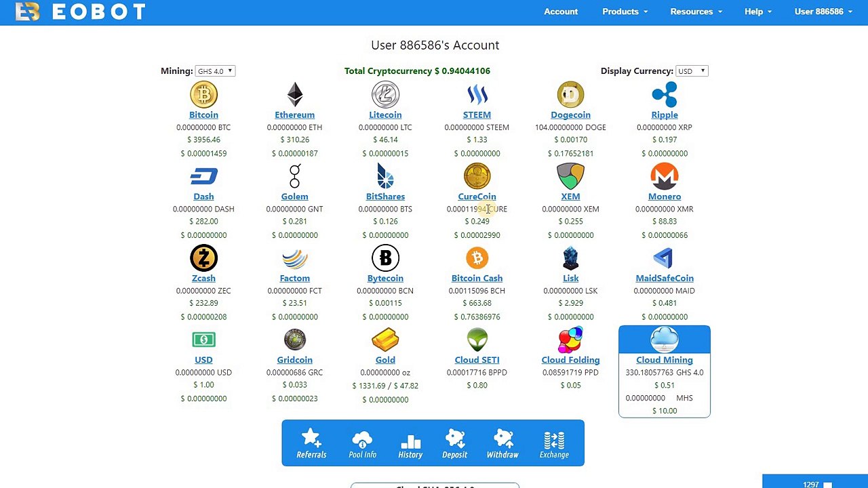Open the Display Currency dropdown
Viewport: 868px width, 488px height.
click(x=692, y=71)
